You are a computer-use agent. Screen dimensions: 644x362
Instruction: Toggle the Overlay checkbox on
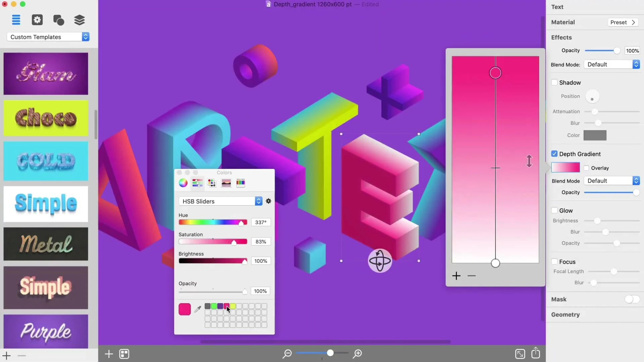pos(587,168)
